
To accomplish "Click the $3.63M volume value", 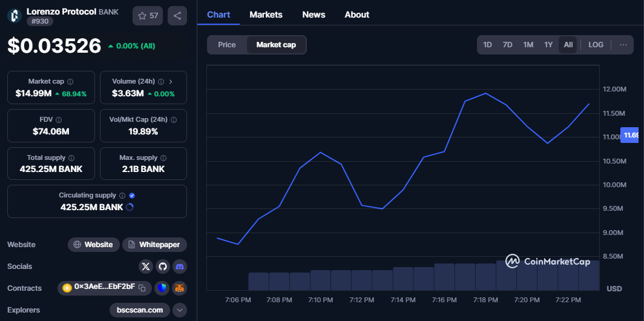I will pos(128,94).
